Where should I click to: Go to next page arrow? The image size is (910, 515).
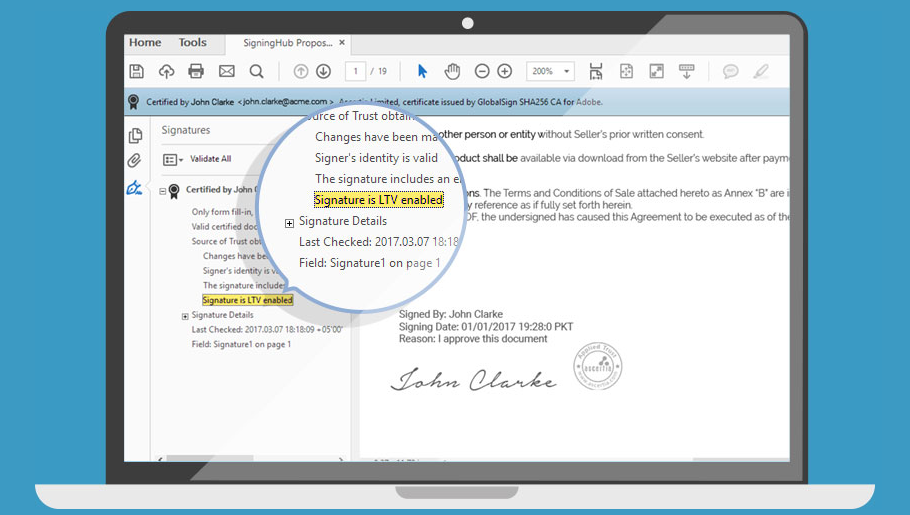[323, 71]
